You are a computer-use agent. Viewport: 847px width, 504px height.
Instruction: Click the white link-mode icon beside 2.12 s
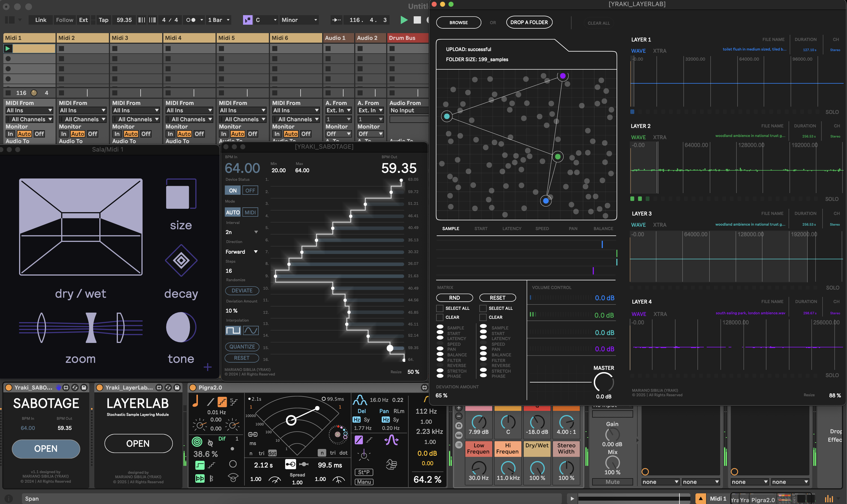pyautogui.click(x=290, y=464)
